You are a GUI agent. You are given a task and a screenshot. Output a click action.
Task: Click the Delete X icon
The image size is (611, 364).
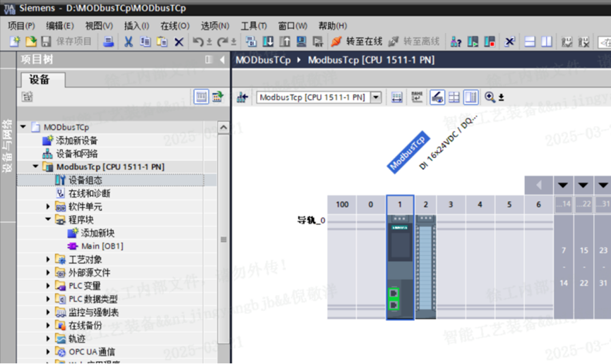179,42
